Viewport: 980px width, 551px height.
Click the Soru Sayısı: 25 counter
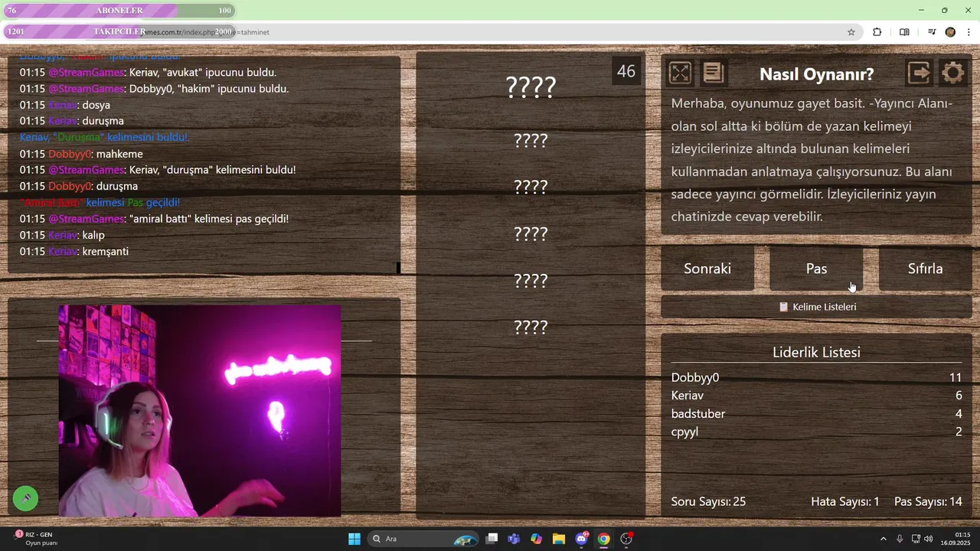(708, 502)
